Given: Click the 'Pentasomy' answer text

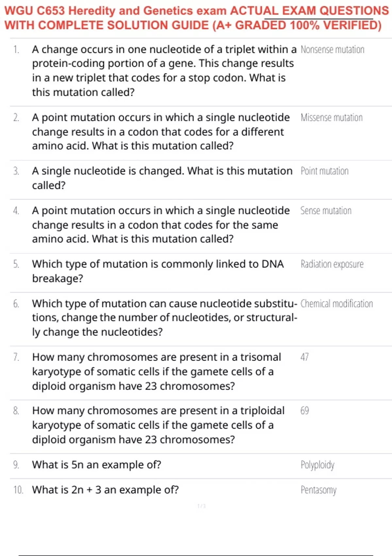Looking at the screenshot, I should [x=318, y=490].
